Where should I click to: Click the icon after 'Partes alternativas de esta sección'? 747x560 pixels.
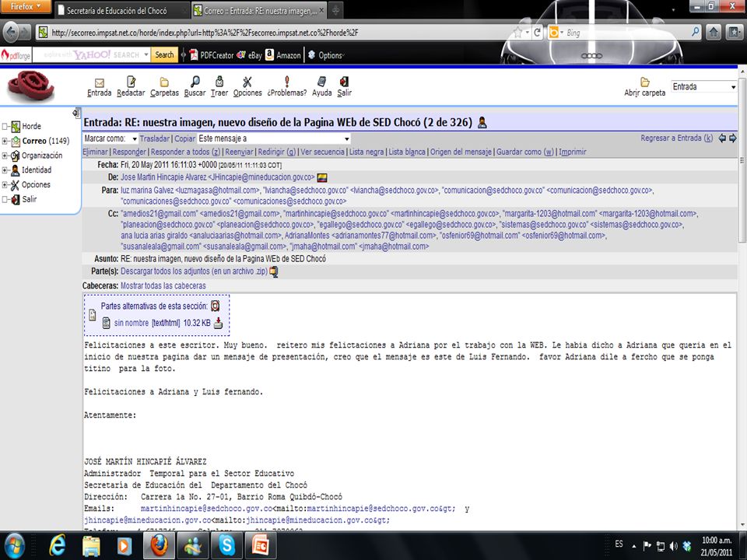pos(216,306)
